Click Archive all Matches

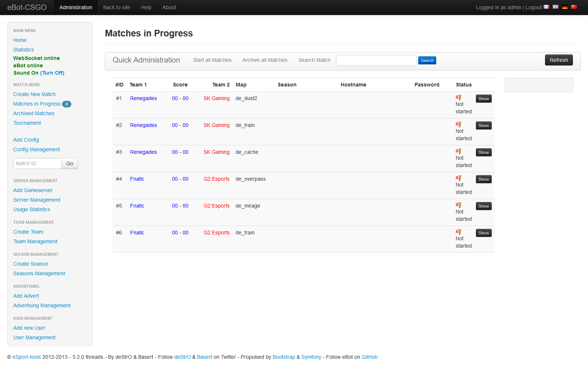pos(265,60)
